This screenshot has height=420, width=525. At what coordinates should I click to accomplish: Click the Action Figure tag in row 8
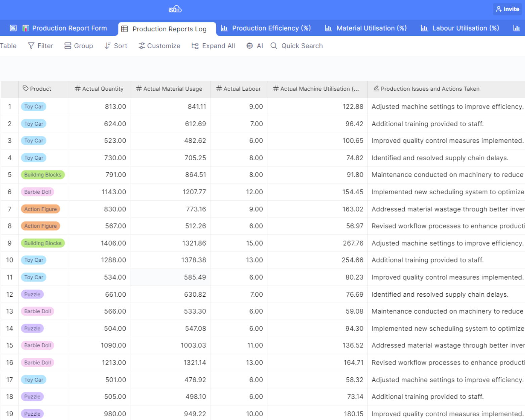[40, 226]
